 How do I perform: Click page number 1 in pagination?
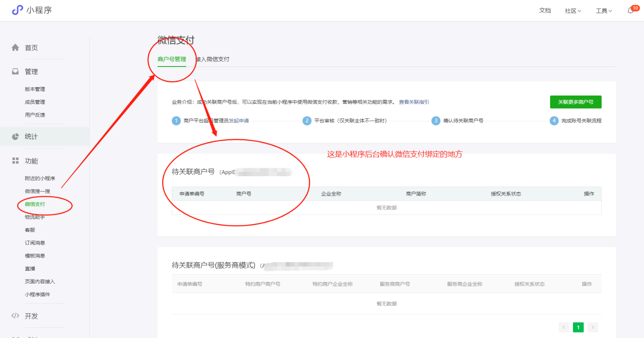(x=578, y=327)
